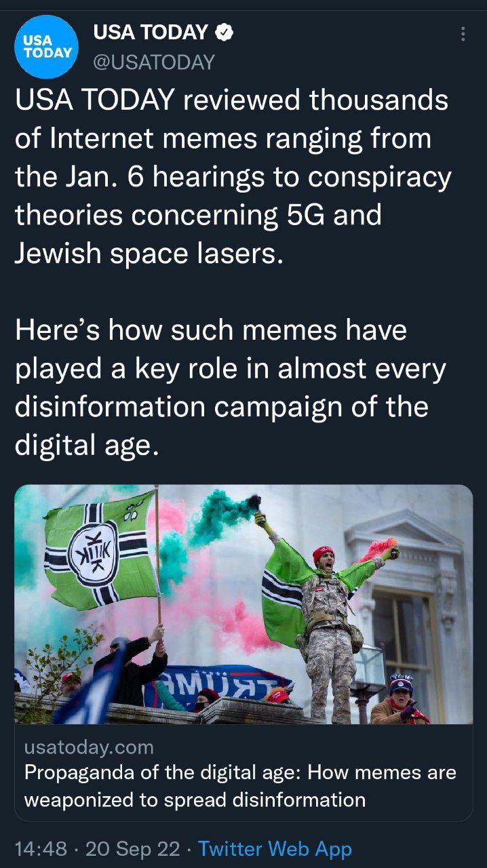This screenshot has height=868, width=487.
Task: Click the pink smoke cloud in the photo
Action: 217,597
